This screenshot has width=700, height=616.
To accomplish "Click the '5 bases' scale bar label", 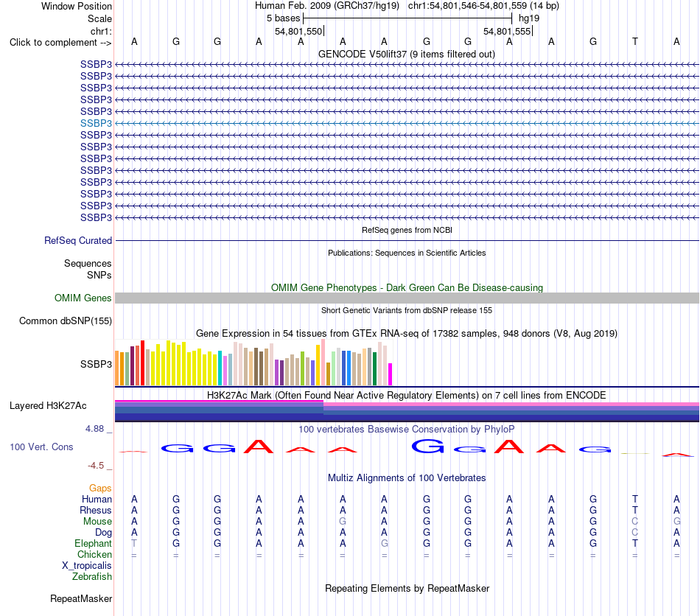I will tap(284, 18).
